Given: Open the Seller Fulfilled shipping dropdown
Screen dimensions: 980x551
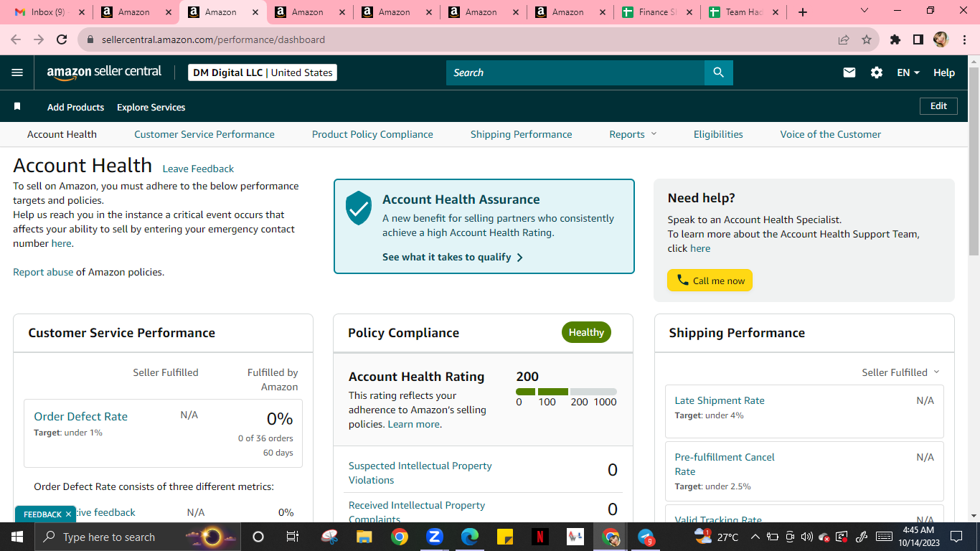Looking at the screenshot, I should [x=900, y=372].
